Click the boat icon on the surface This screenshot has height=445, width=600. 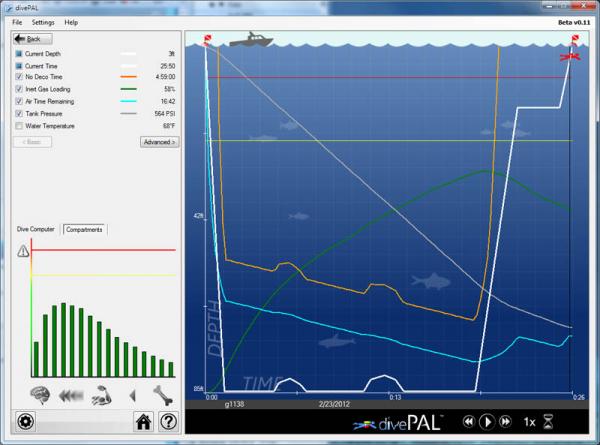click(251, 39)
